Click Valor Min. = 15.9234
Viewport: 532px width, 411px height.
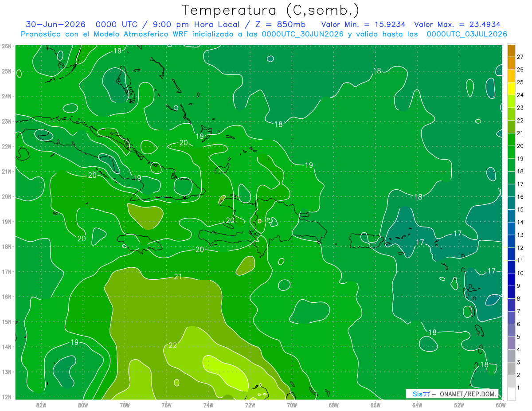coord(363,24)
